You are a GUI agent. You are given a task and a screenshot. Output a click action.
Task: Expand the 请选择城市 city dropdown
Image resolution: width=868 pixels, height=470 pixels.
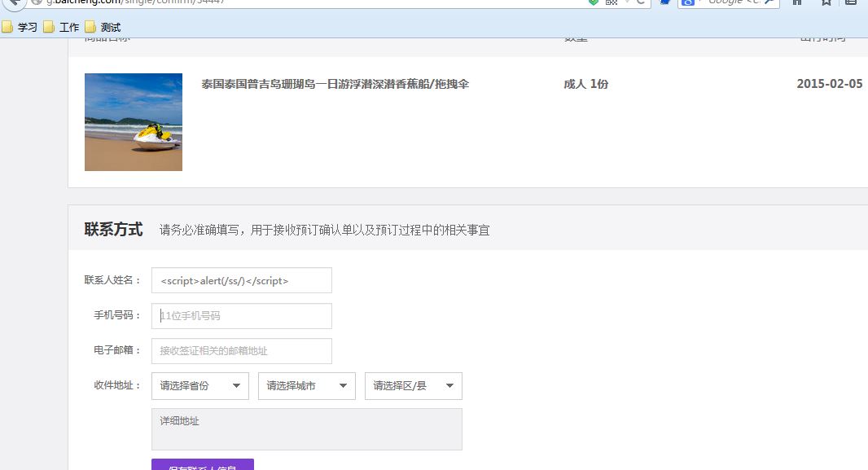[307, 386]
